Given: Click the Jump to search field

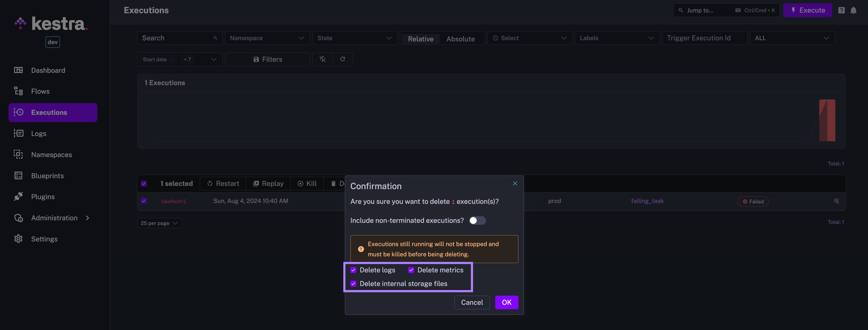Looking at the screenshot, I should tap(708, 10).
